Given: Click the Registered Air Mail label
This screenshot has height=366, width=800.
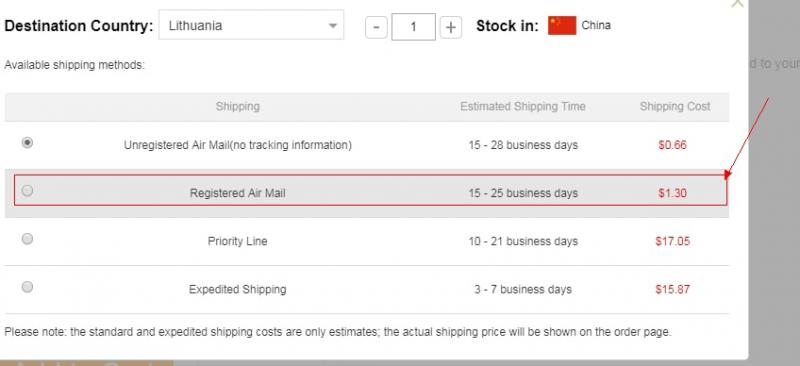Looking at the screenshot, I should [237, 193].
